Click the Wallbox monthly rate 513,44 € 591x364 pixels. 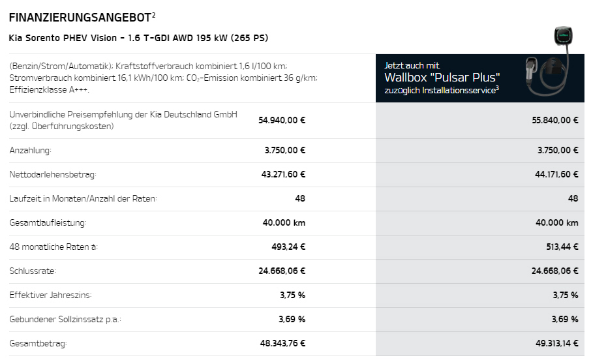tap(562, 247)
